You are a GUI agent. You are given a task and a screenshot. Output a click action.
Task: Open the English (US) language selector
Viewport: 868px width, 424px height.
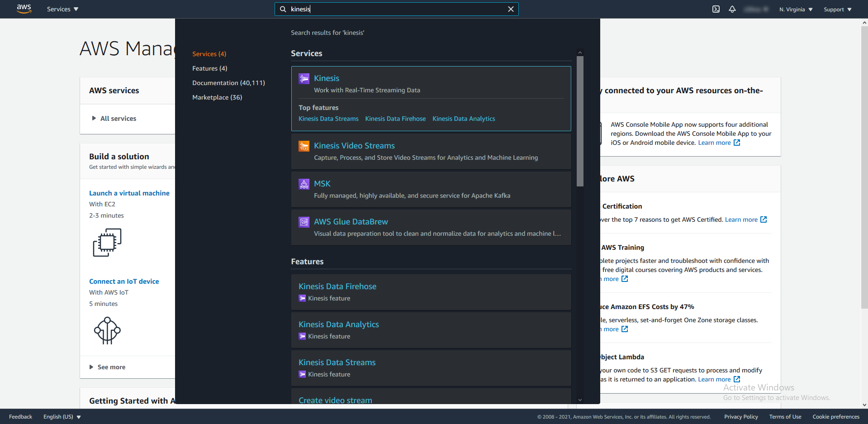[62, 417]
